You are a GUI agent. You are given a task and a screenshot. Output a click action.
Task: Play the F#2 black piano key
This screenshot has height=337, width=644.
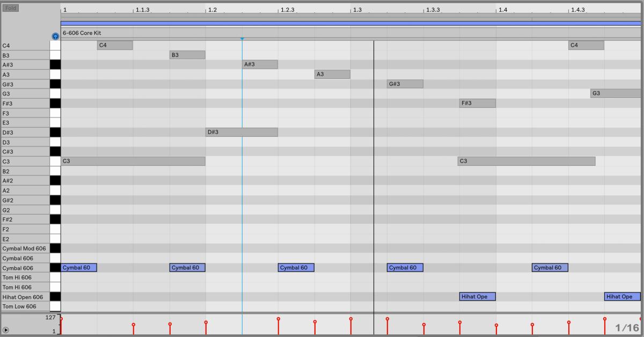55,219
